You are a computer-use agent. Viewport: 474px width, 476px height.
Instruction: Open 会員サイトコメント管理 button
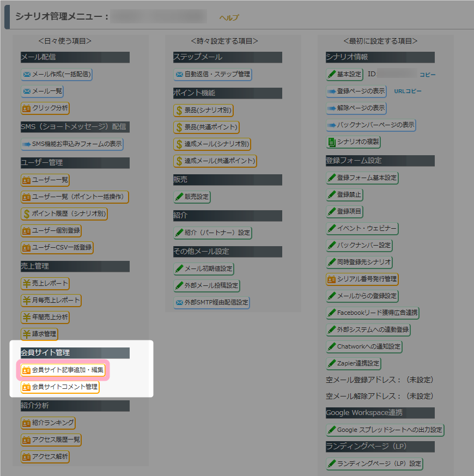click(x=60, y=387)
